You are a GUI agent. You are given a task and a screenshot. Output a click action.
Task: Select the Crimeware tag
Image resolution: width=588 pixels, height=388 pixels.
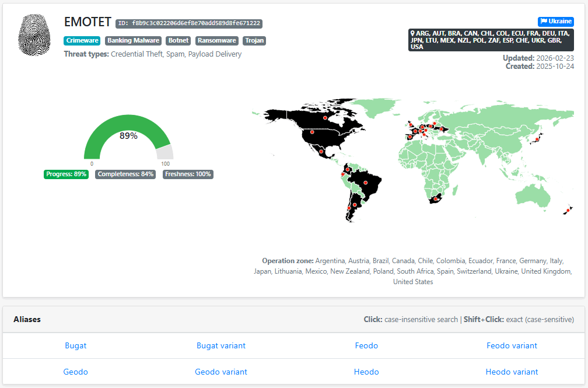point(82,41)
